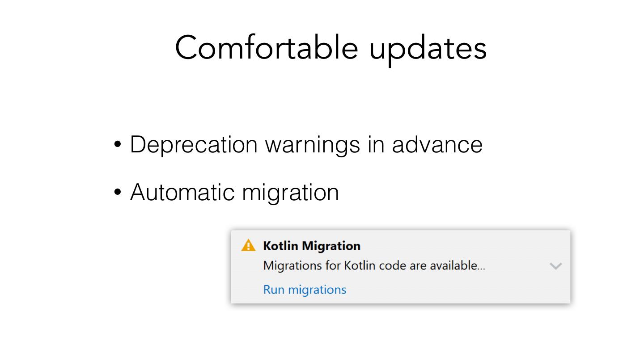Screen dimensions: 644x362
Task: Click the Run migrations link
Action: 305,290
